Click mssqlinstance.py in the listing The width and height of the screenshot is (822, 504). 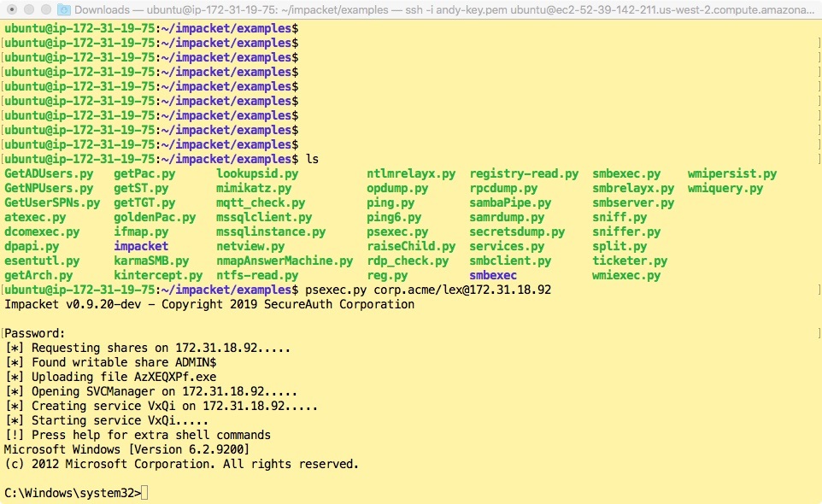(271, 232)
